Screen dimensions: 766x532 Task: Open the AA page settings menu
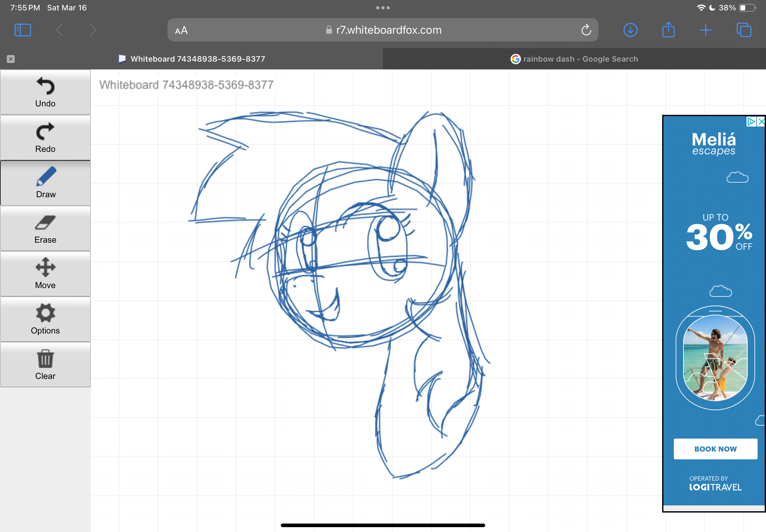tap(181, 30)
